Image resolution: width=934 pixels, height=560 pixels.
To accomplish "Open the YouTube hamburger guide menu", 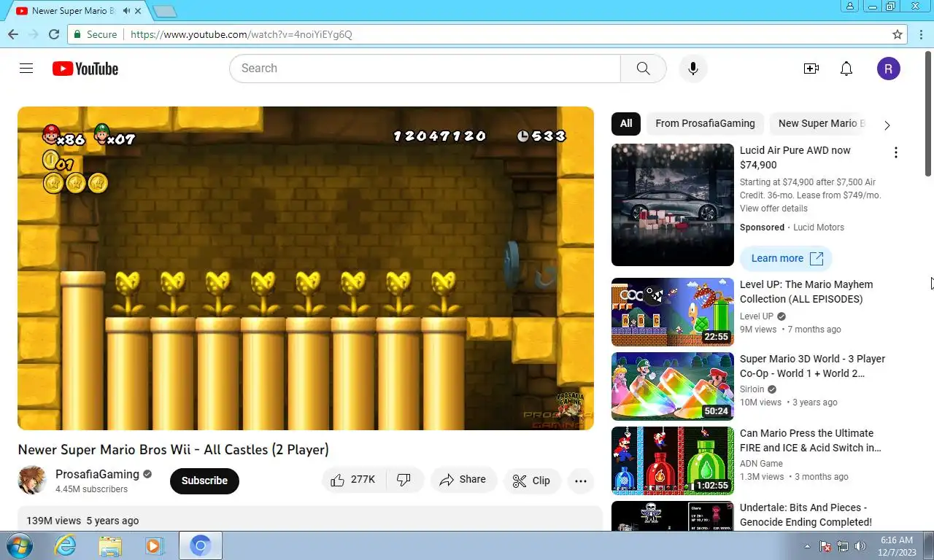I will point(26,69).
